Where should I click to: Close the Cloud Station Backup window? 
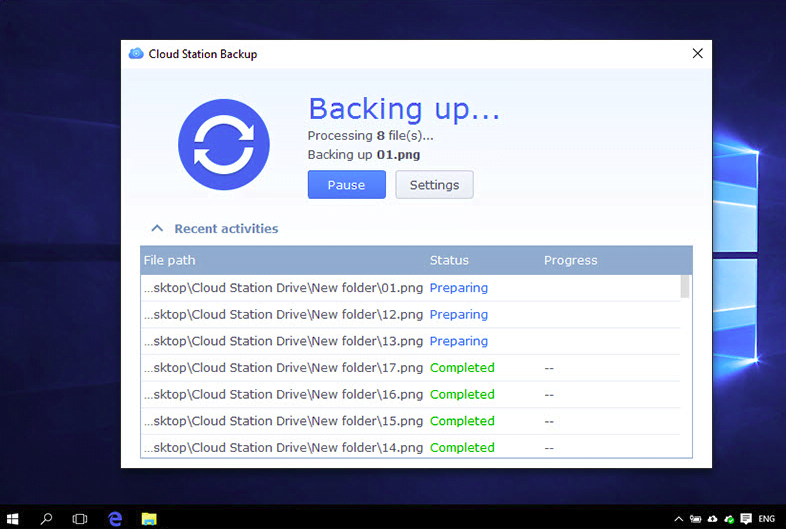tap(697, 53)
